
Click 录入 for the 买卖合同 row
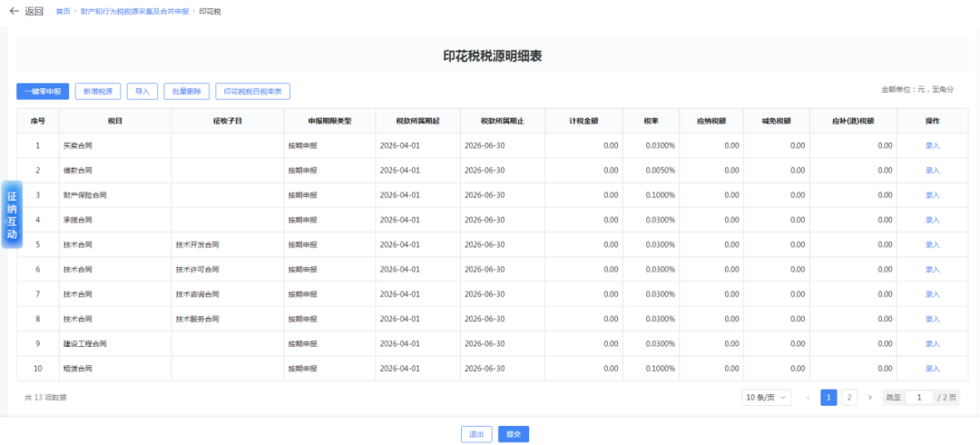point(933,146)
